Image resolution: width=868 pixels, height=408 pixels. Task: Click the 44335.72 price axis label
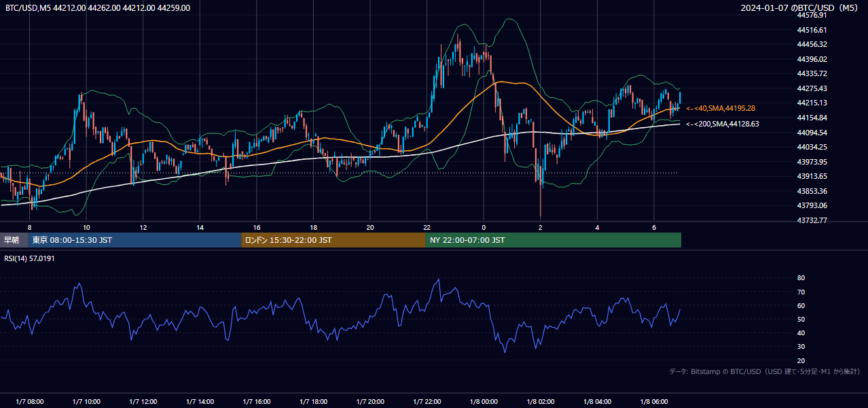click(812, 73)
